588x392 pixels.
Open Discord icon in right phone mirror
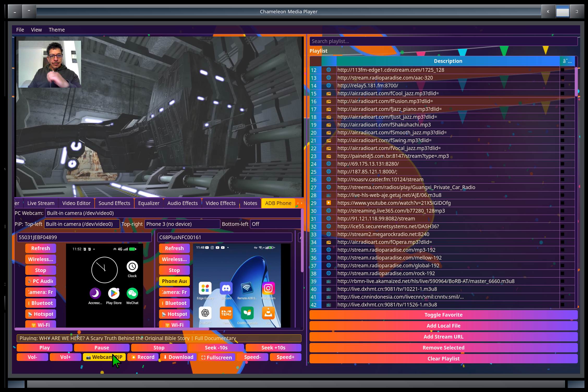pyautogui.click(x=226, y=288)
